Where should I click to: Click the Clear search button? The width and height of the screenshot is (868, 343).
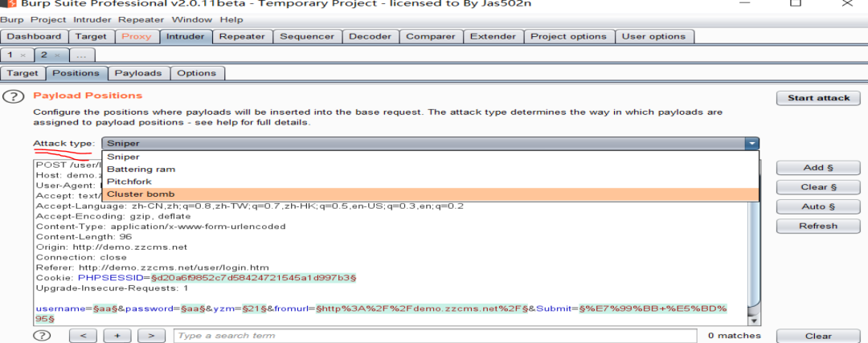pos(818,336)
